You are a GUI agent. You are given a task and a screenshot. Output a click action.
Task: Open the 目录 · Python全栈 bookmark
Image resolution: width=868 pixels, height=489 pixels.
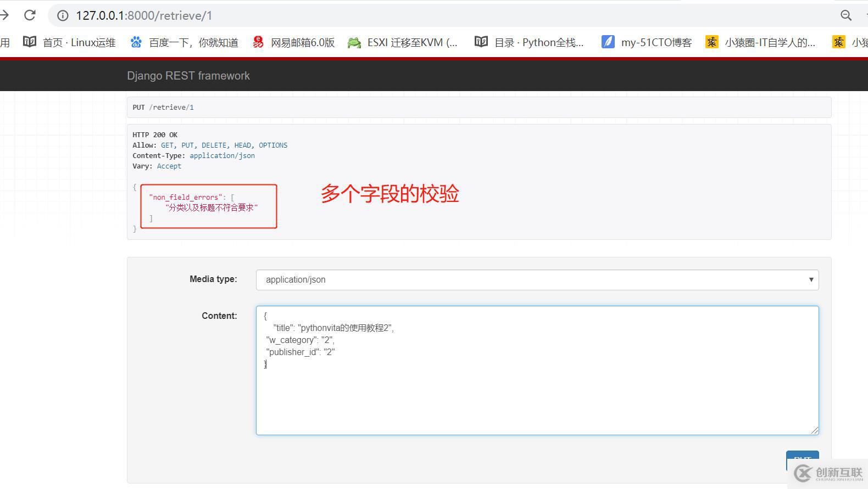tap(529, 42)
